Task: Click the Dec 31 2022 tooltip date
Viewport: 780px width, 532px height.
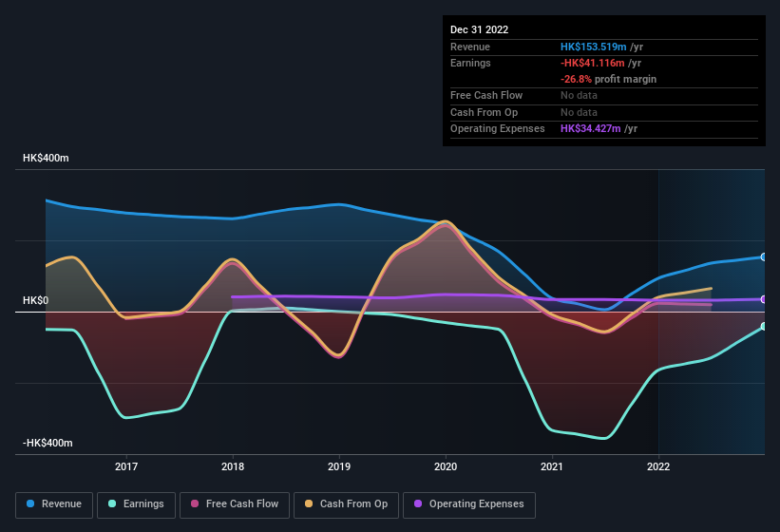Action: point(480,29)
